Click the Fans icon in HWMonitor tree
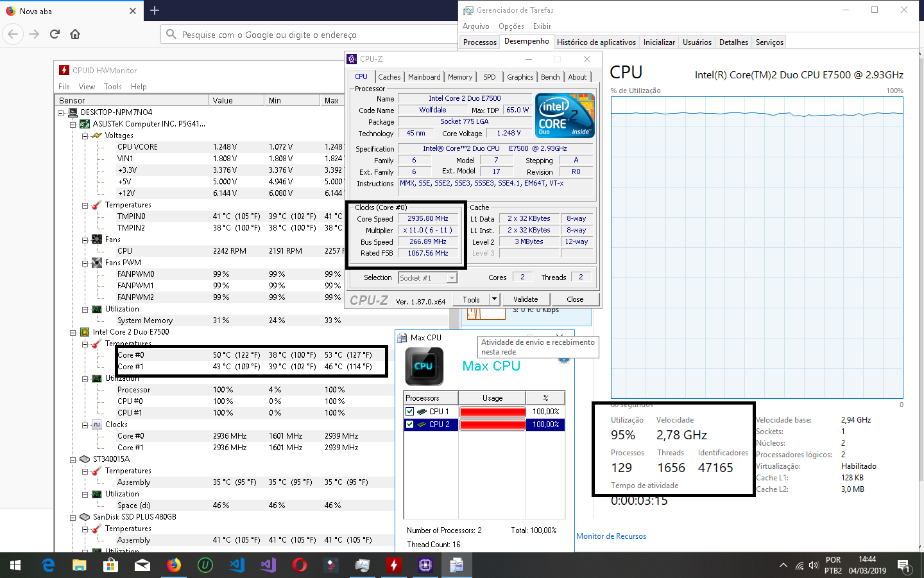924x578 pixels. (x=97, y=240)
